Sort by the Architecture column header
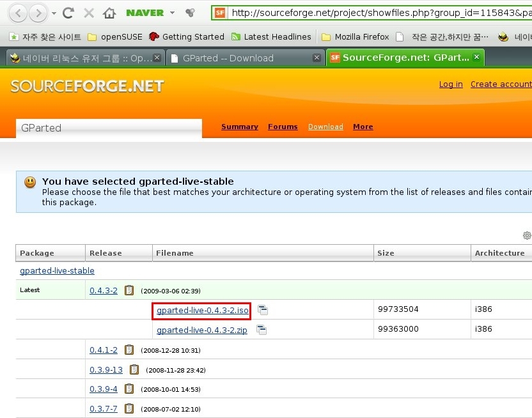 tap(501, 253)
